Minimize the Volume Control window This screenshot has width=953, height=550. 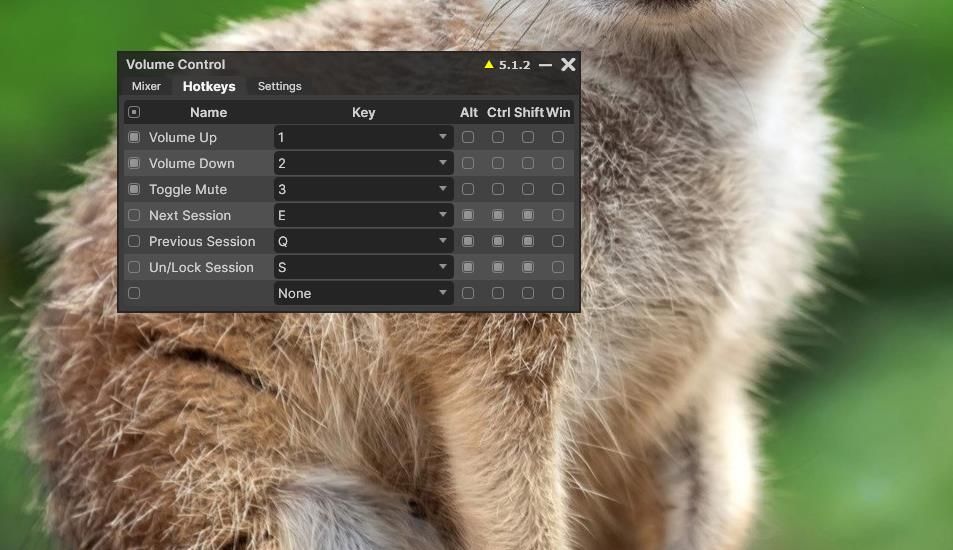click(x=545, y=65)
